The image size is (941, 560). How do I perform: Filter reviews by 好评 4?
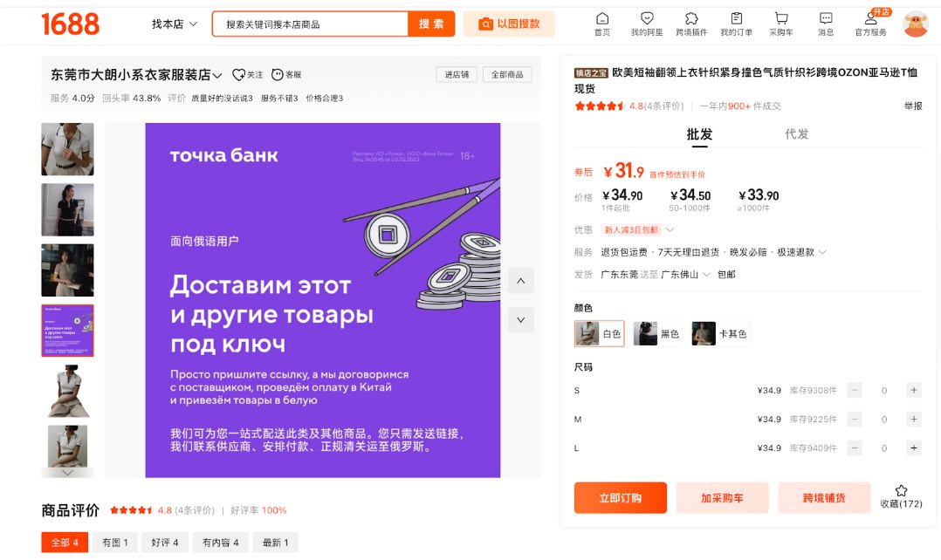[x=165, y=542]
